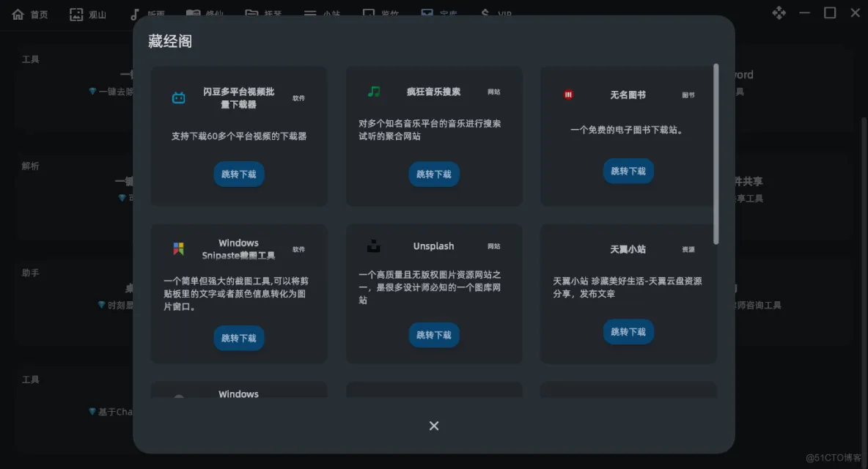The image size is (868, 469).
Task: Click the Unsplash card title
Action: tap(433, 246)
